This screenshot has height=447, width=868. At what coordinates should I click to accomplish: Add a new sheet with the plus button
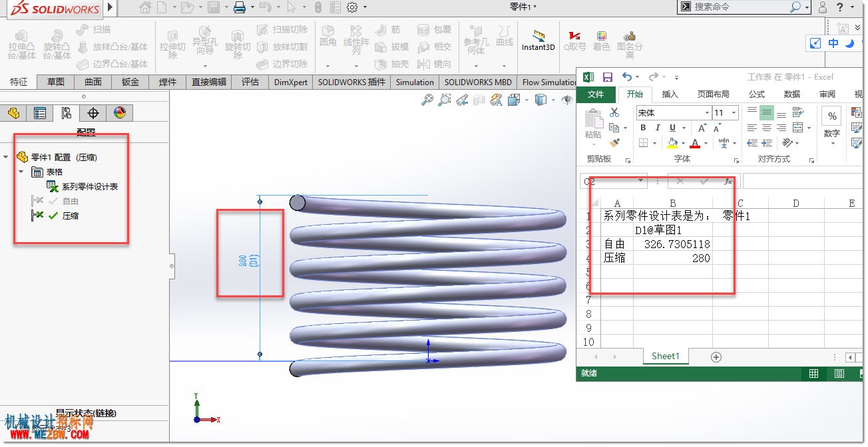tap(716, 357)
